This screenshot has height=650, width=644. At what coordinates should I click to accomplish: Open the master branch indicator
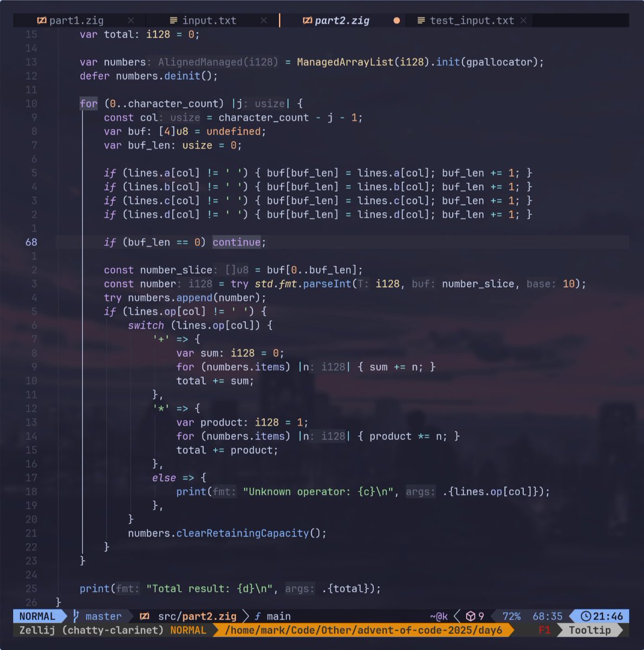(x=102, y=616)
